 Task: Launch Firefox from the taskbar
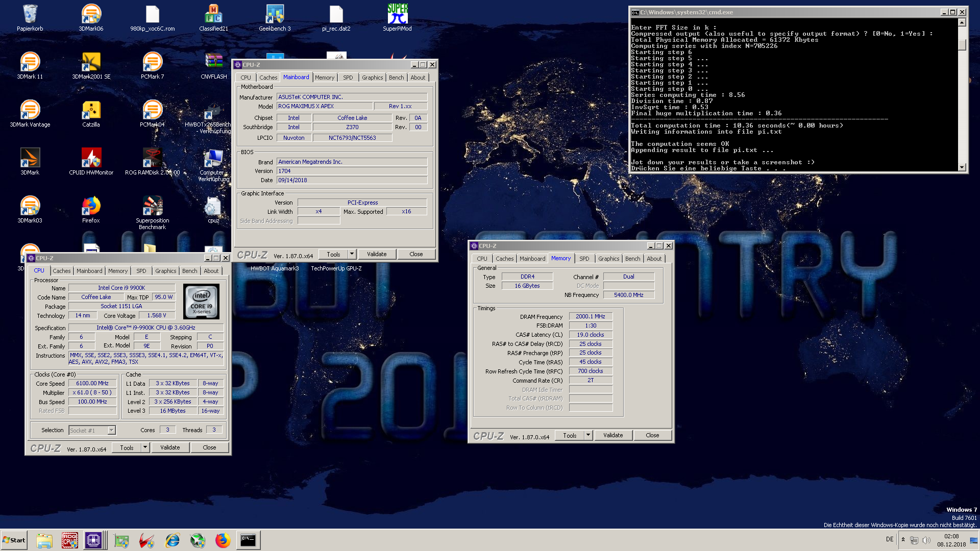tap(223, 540)
